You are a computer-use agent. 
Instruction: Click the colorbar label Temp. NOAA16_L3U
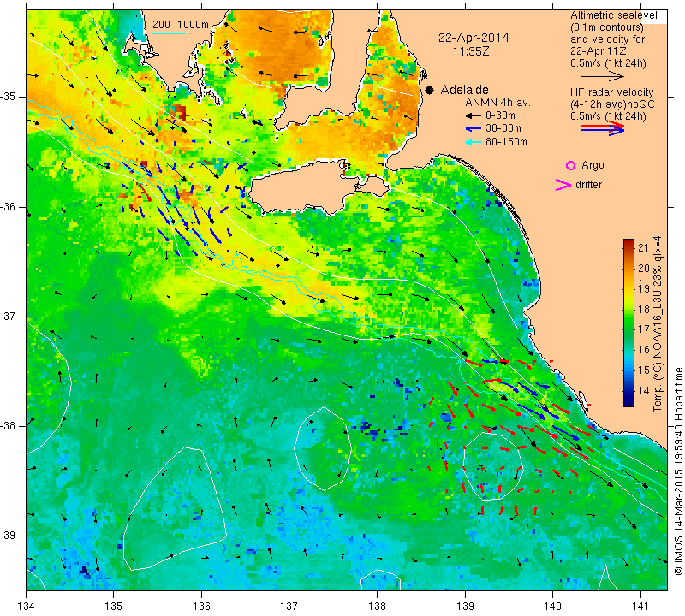click(x=657, y=323)
